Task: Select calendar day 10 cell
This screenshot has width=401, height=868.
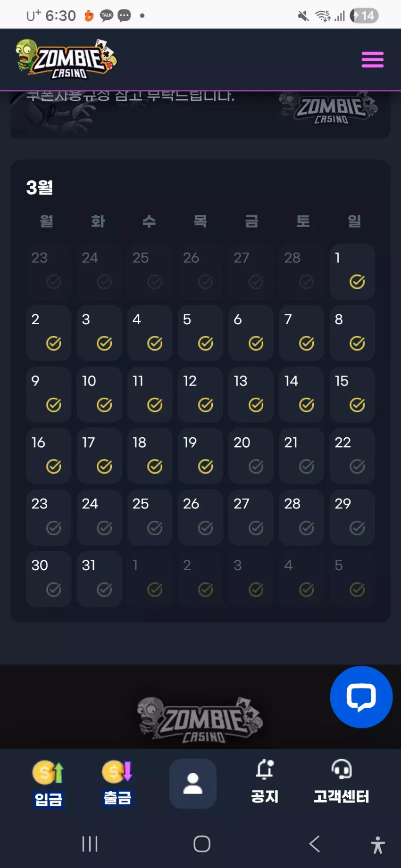Action: (100, 394)
